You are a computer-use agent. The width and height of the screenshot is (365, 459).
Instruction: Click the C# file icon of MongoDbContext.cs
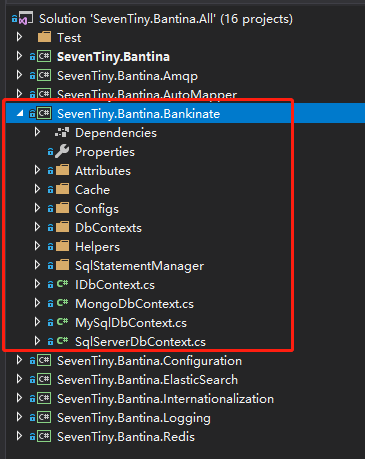(x=62, y=303)
